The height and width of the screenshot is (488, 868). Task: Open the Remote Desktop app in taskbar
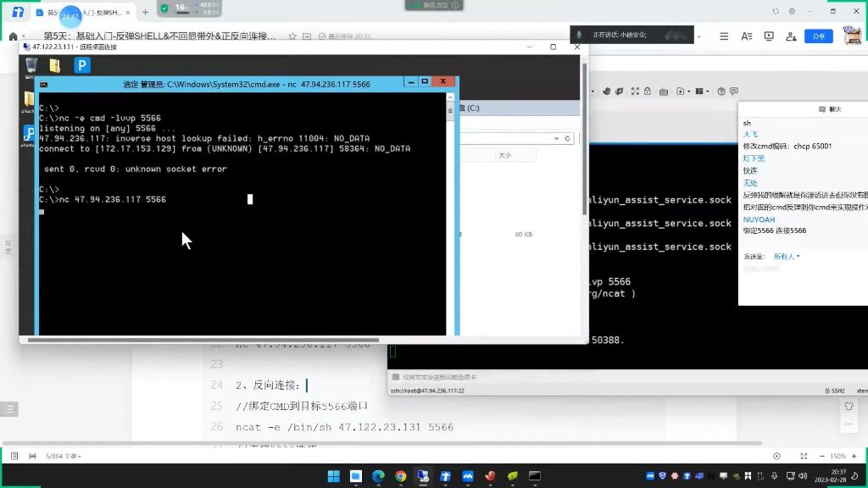click(x=423, y=476)
